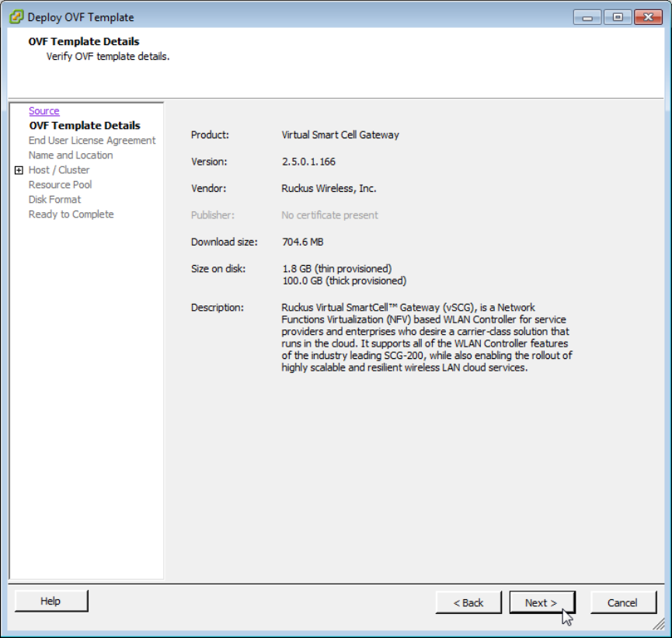This screenshot has height=638, width=672.
Task: Click vendor value Ruckus Wireless, Inc.
Action: tap(329, 188)
